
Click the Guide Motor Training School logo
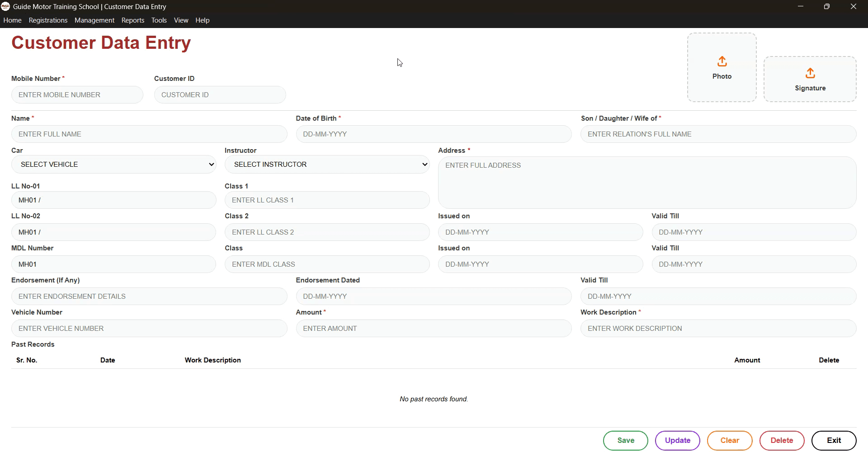(5, 6)
